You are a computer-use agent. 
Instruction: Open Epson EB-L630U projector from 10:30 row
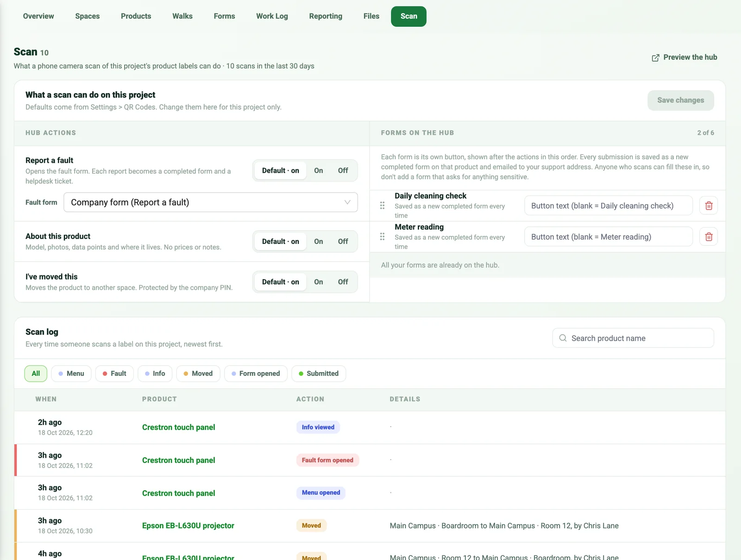tap(188, 526)
